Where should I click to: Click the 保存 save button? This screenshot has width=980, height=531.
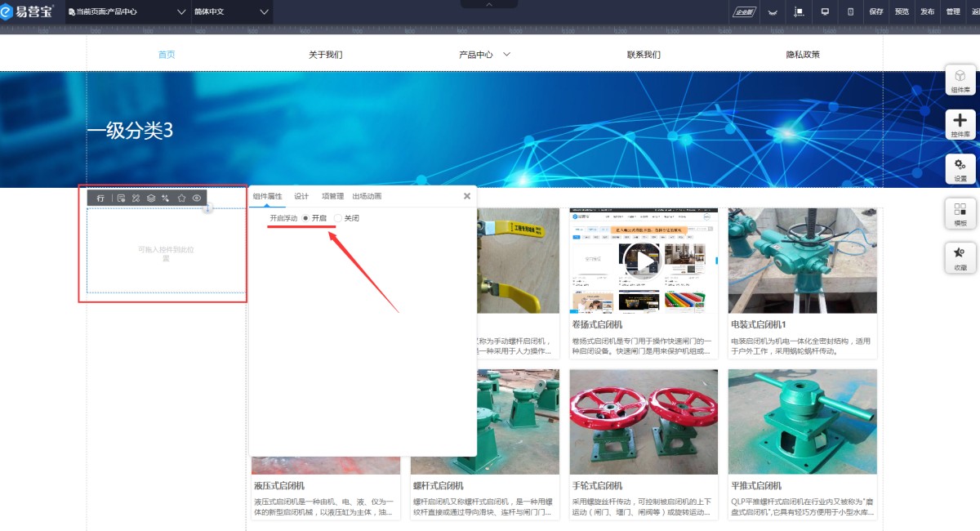tap(876, 11)
